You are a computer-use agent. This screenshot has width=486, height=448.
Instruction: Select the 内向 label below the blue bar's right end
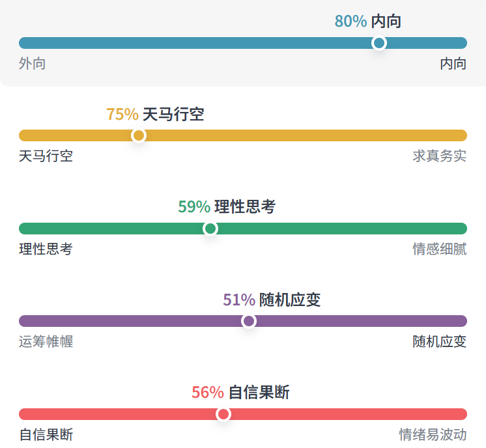(453, 64)
